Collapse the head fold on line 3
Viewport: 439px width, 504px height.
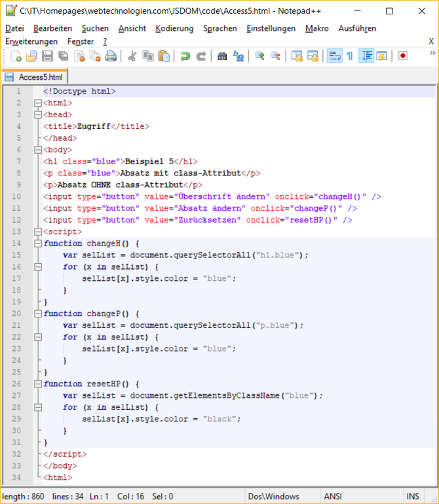click(x=38, y=115)
